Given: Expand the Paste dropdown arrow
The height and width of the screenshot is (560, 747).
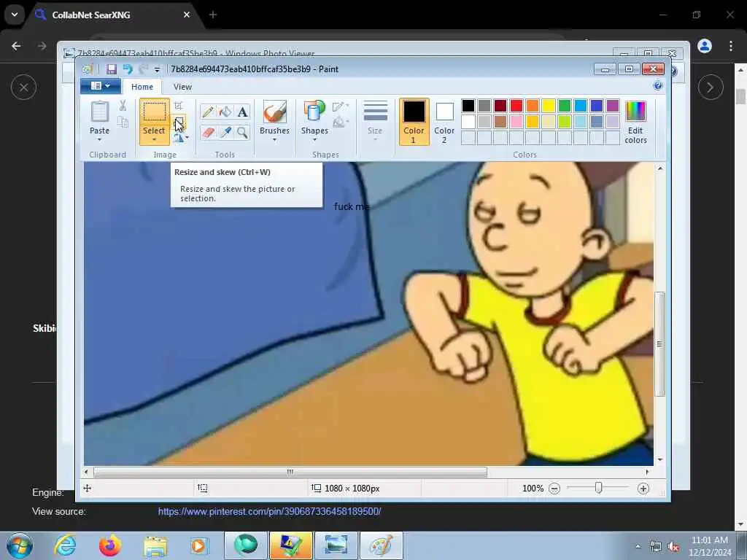Looking at the screenshot, I should point(99,140).
